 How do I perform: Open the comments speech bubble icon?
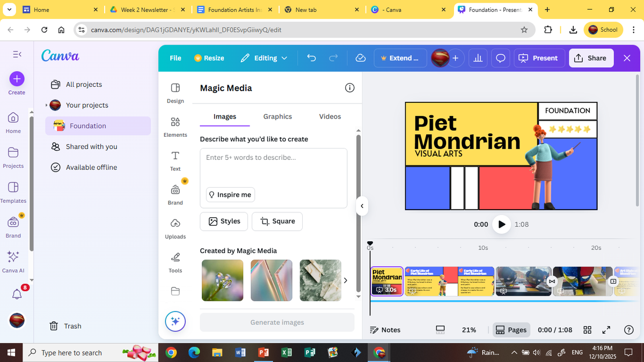pyautogui.click(x=500, y=58)
